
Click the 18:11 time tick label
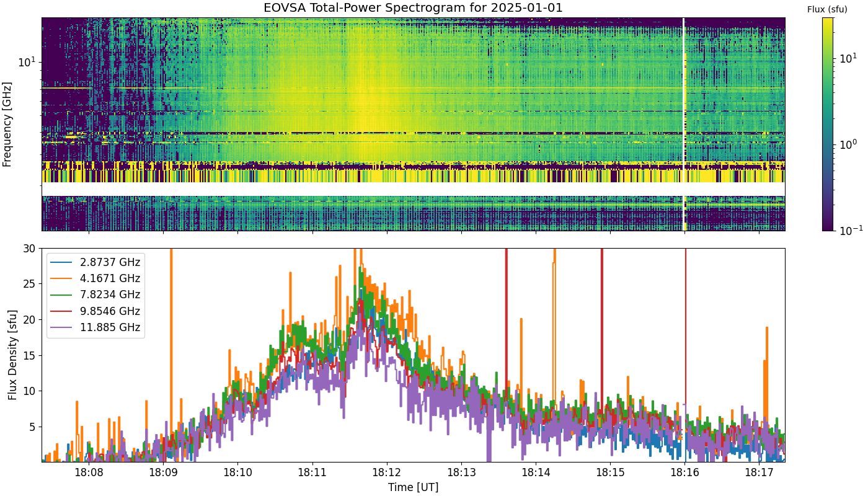click(312, 472)
